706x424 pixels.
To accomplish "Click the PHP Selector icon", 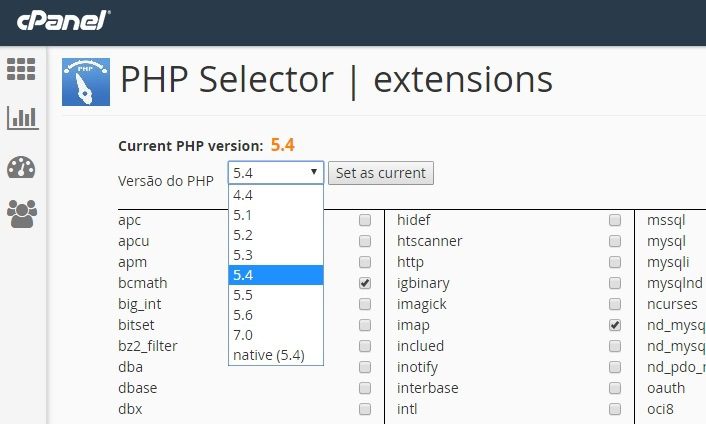I will click(86, 81).
